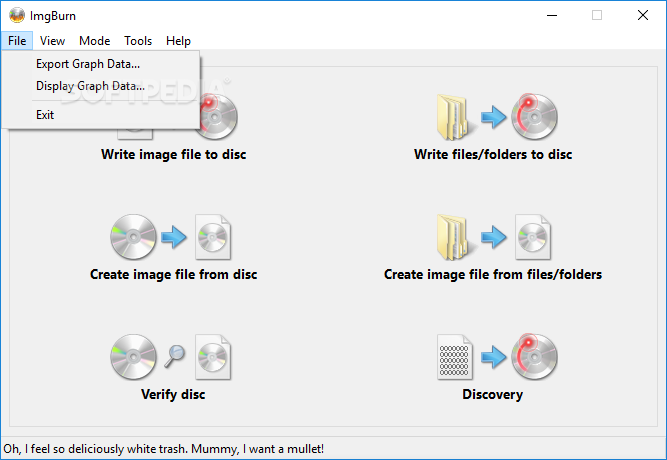Select Exit from the File menu

101,115
